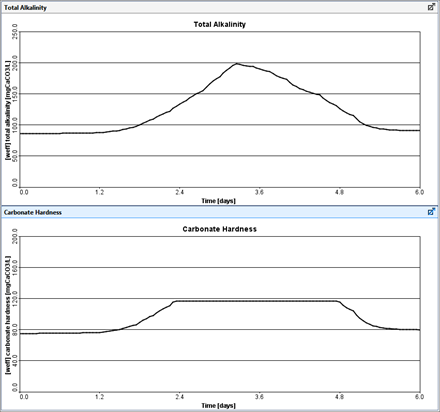Click the Carbonate Hardness chart title
This screenshot has width=440, height=412.
(x=220, y=229)
